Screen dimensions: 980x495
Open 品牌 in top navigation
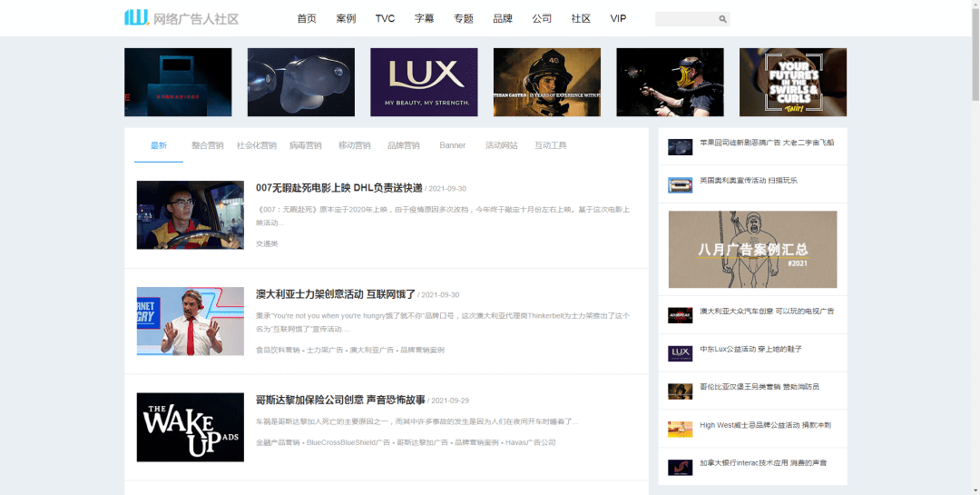(x=503, y=19)
